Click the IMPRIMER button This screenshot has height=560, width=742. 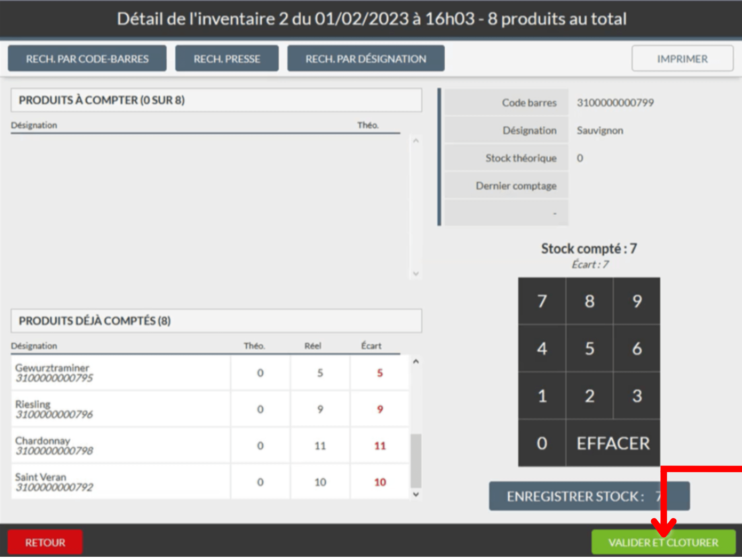[x=682, y=58]
